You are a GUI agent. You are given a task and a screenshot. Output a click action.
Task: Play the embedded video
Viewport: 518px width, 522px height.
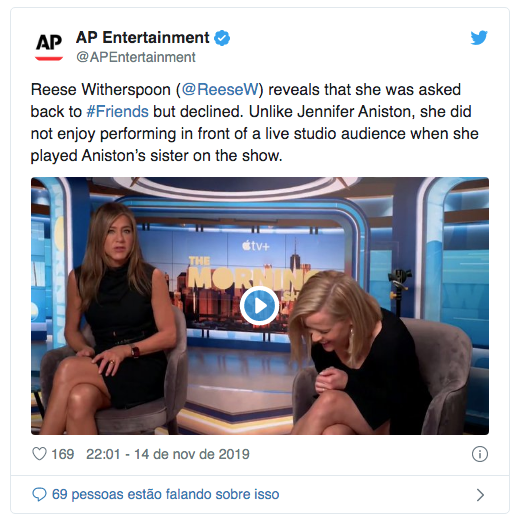[x=259, y=306]
